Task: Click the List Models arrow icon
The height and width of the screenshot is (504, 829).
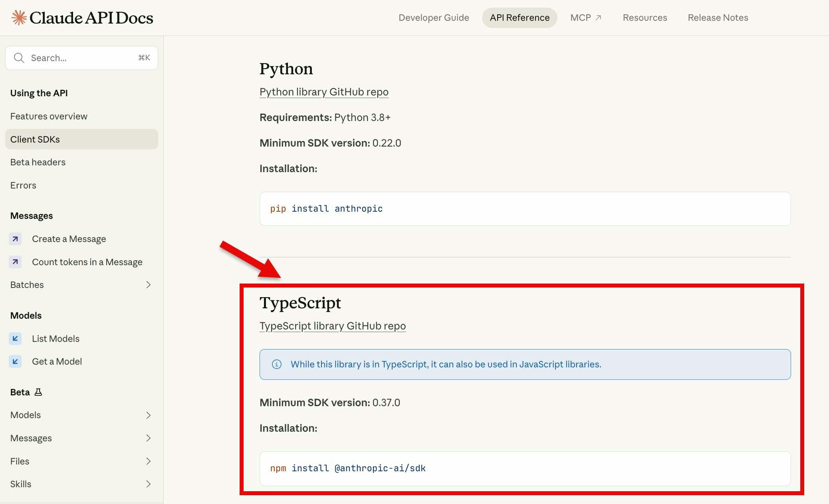Action: pos(15,339)
